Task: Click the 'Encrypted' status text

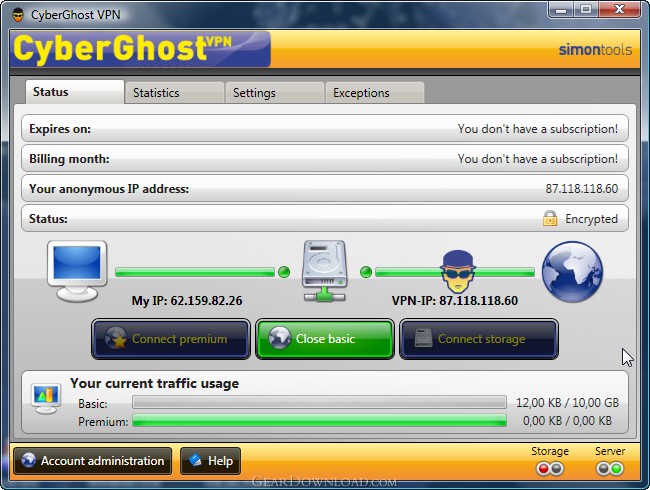Action: [x=592, y=218]
